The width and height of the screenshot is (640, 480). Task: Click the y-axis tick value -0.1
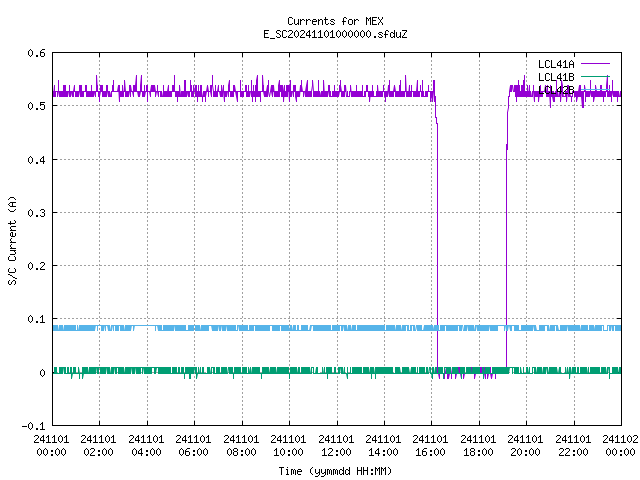pos(33,426)
